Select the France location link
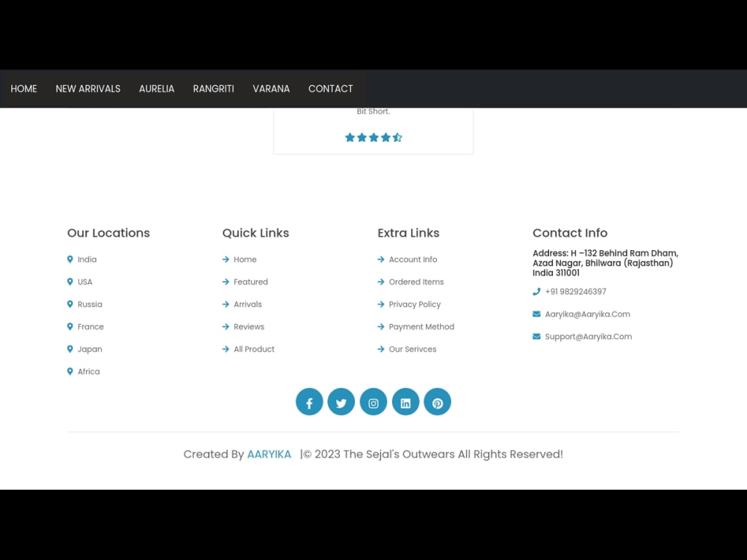This screenshot has width=747, height=560. pyautogui.click(x=90, y=327)
